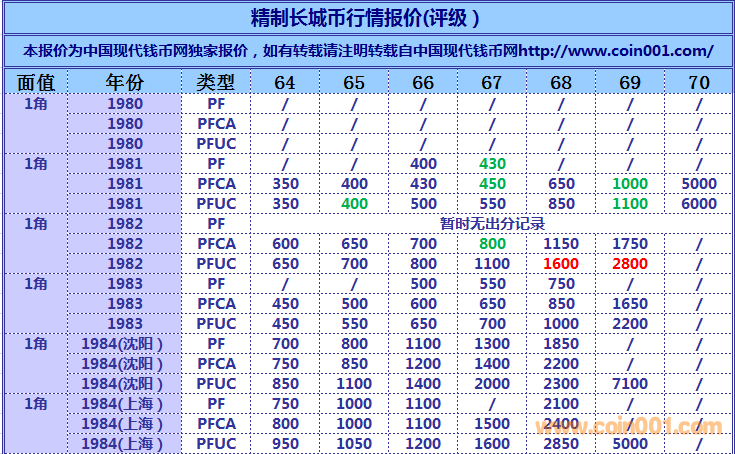The width and height of the screenshot is (735, 454).
Task: Click the 2200 price for 1983 PFUC
Action: (x=630, y=324)
